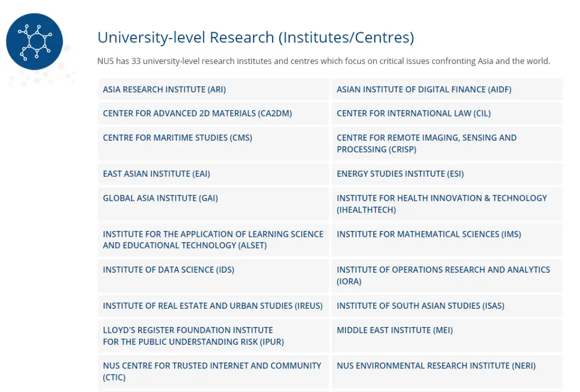The height and width of the screenshot is (392, 580).
Task: Visit Center for International Law (CIL)
Action: point(414,113)
